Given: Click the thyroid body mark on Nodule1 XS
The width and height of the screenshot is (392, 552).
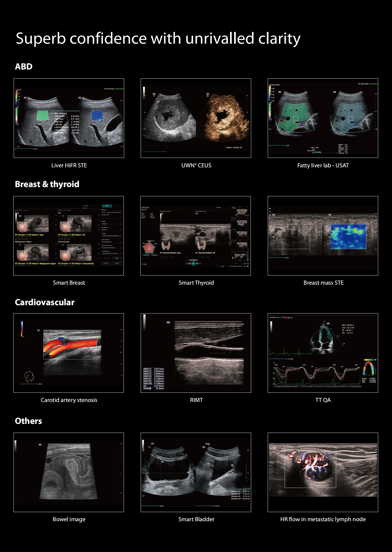Looking at the screenshot, I should 201,245.
